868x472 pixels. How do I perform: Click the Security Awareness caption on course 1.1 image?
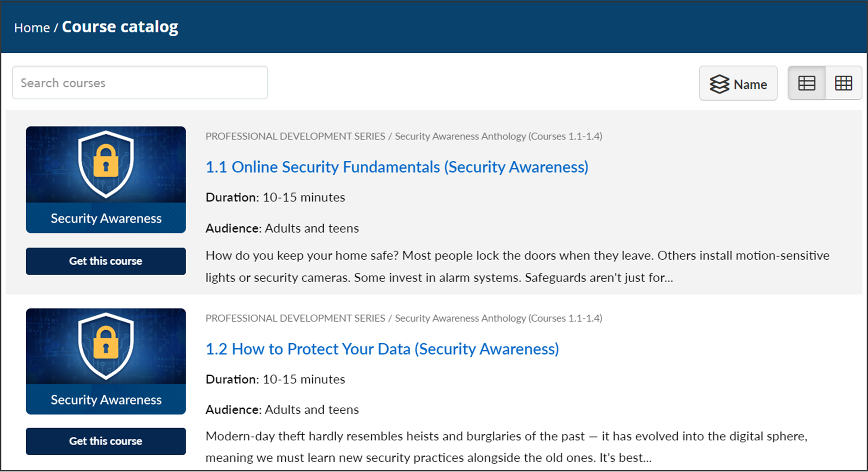(x=106, y=219)
